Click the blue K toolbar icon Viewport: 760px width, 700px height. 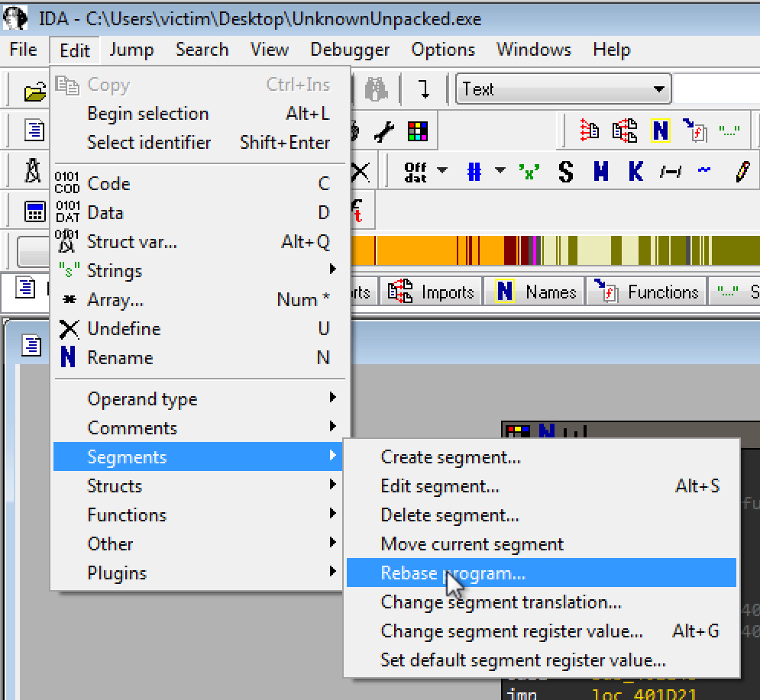click(x=635, y=172)
